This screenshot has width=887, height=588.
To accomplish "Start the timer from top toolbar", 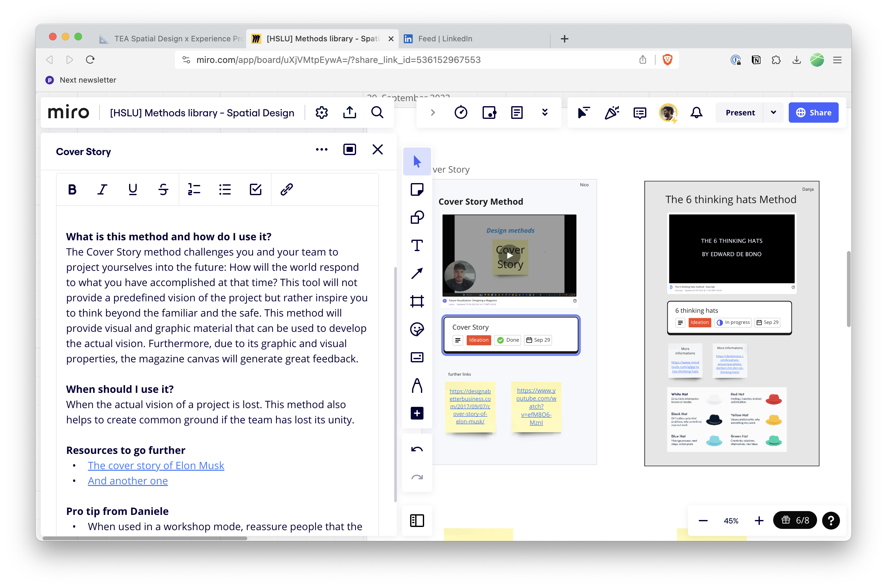I will click(461, 113).
